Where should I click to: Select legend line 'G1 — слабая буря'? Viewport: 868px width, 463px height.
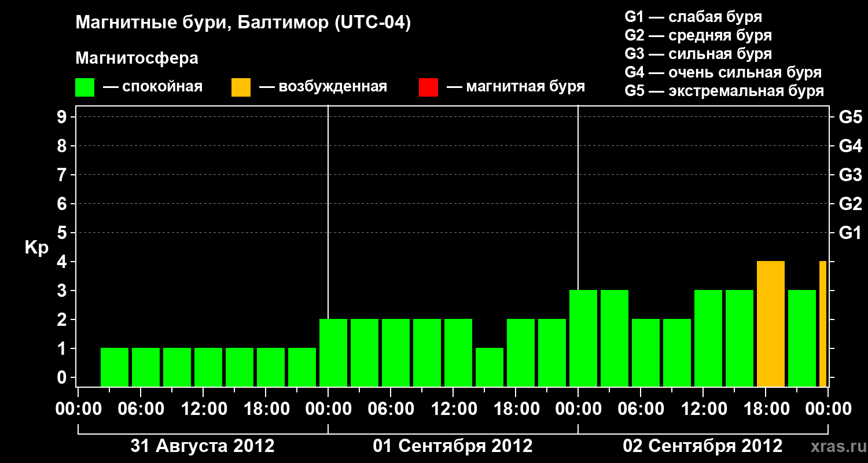[693, 17]
